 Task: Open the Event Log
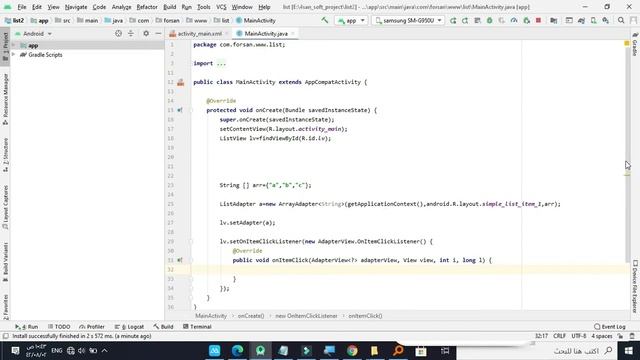tap(610, 327)
